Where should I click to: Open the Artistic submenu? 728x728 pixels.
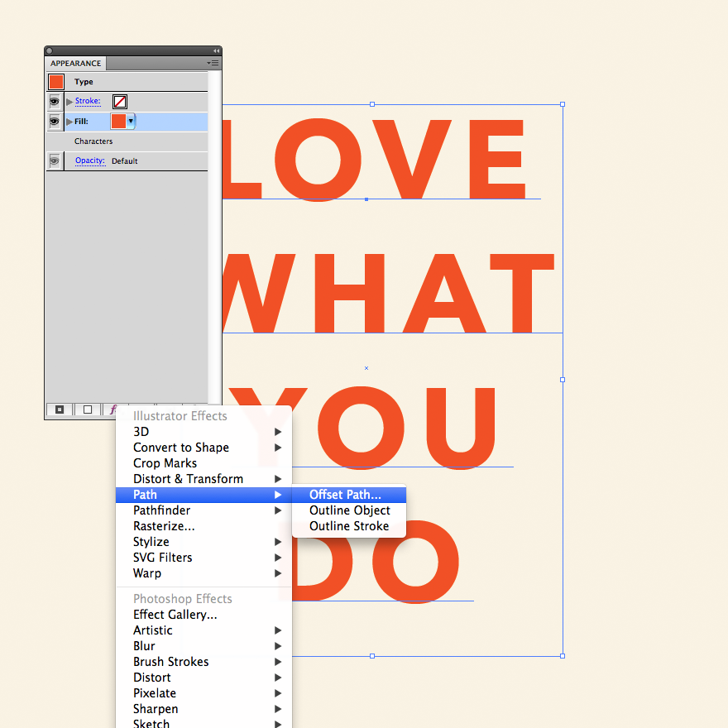coord(204,630)
